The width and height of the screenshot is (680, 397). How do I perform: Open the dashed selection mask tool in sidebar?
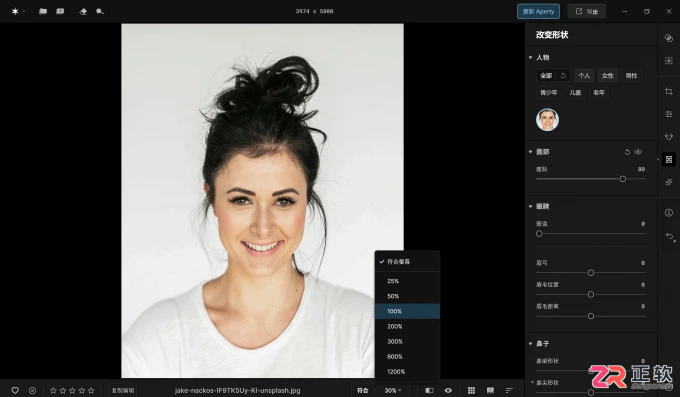click(669, 61)
